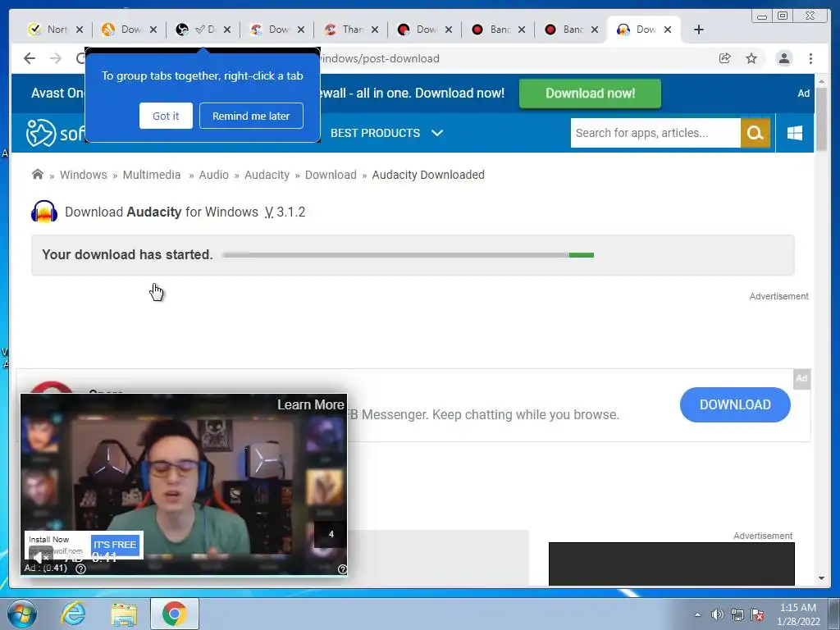Click the IT'S FREE install button
840x630 pixels.
click(115, 545)
